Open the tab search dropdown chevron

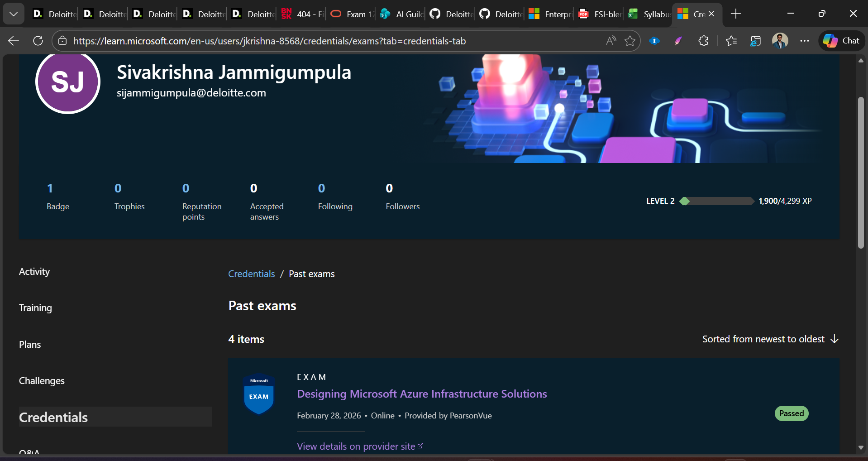[x=14, y=14]
